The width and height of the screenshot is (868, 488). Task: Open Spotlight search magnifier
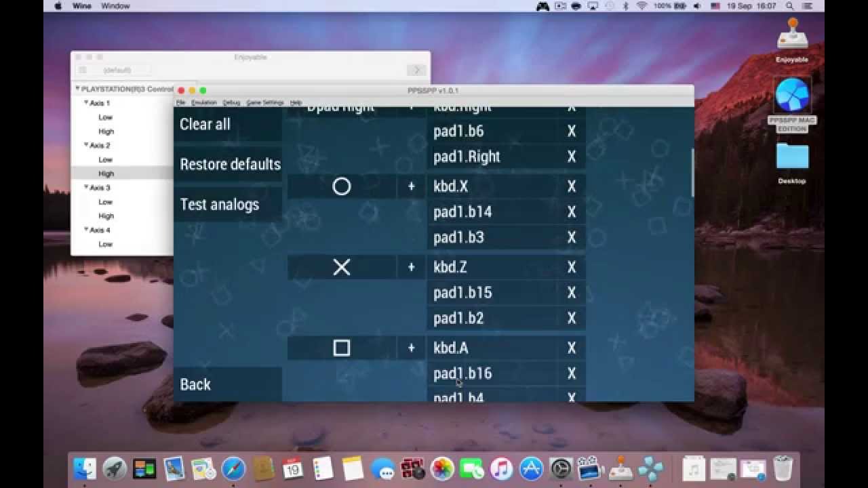[791, 6]
